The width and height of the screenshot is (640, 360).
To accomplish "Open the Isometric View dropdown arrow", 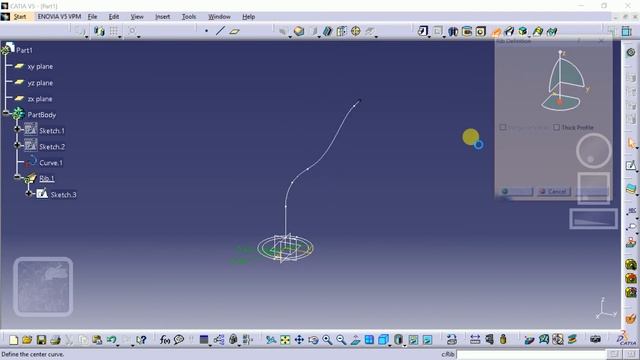I will coord(389,345).
